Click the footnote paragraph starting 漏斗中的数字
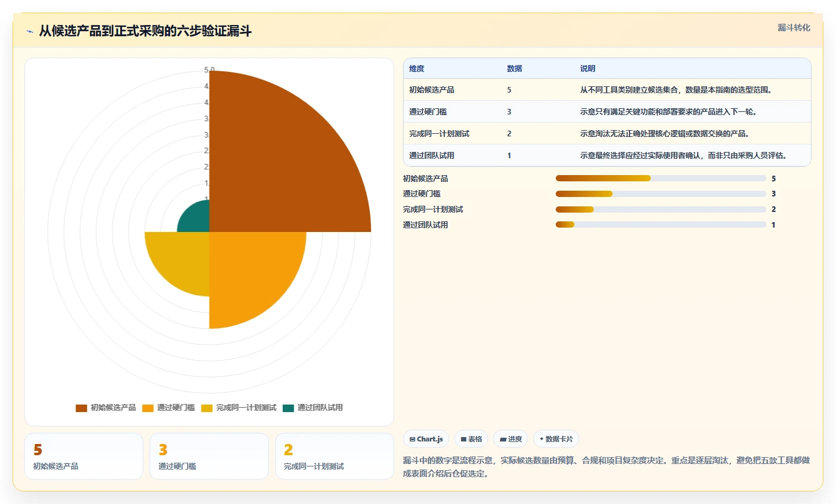 [607, 467]
